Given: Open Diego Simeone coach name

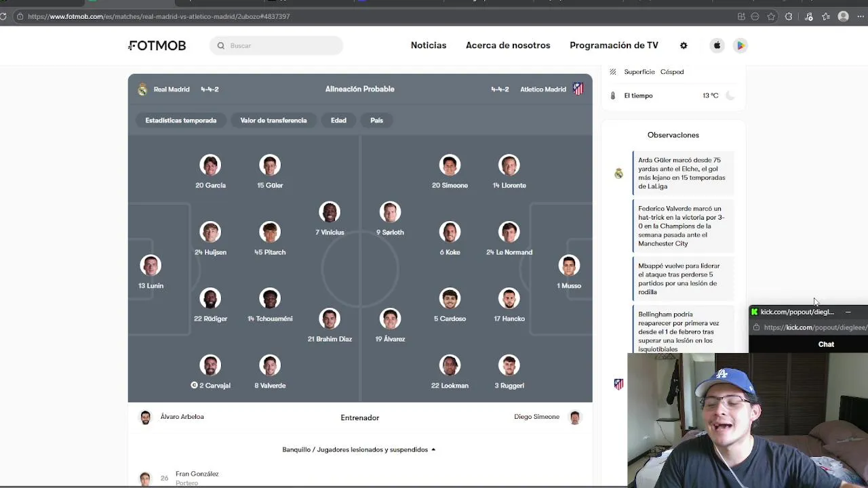Looking at the screenshot, I should pos(536,417).
